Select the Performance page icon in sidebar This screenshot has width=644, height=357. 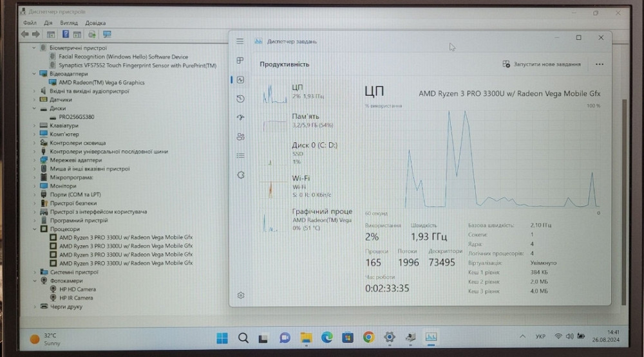coord(241,80)
